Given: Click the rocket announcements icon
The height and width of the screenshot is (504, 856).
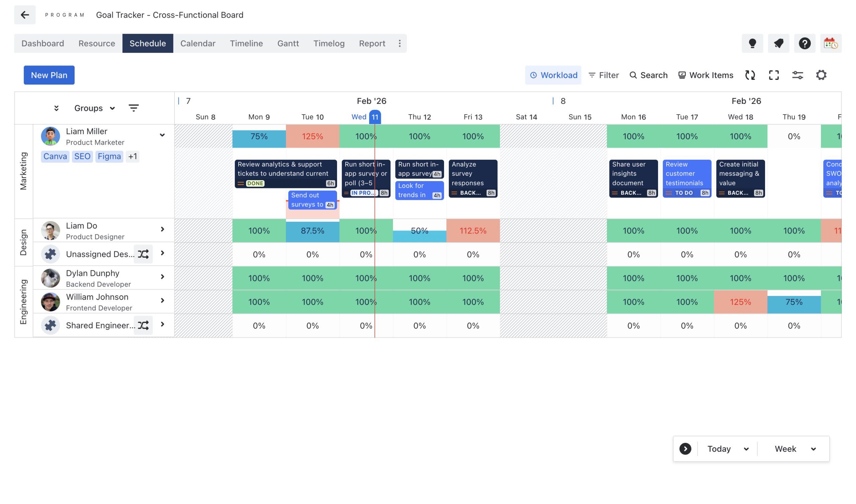Looking at the screenshot, I should (778, 43).
